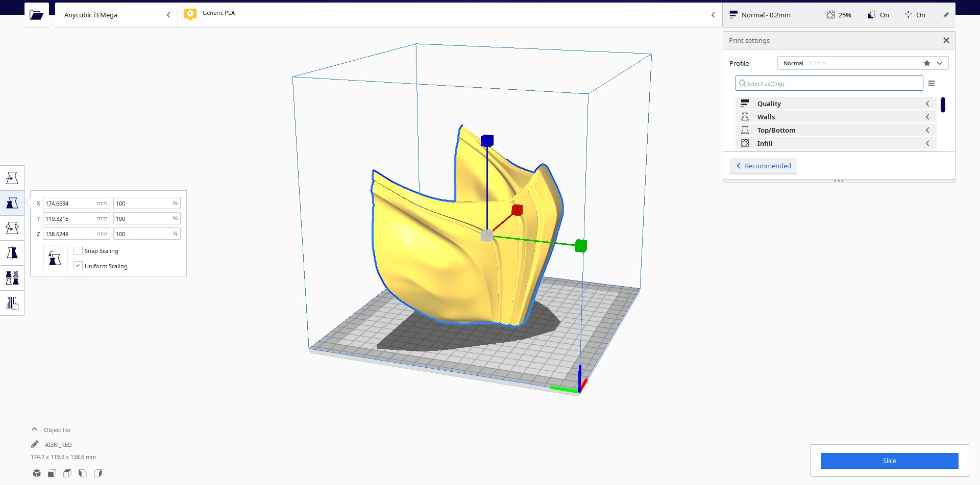
Task: Click the extruder 1 material icon
Action: tap(190, 15)
